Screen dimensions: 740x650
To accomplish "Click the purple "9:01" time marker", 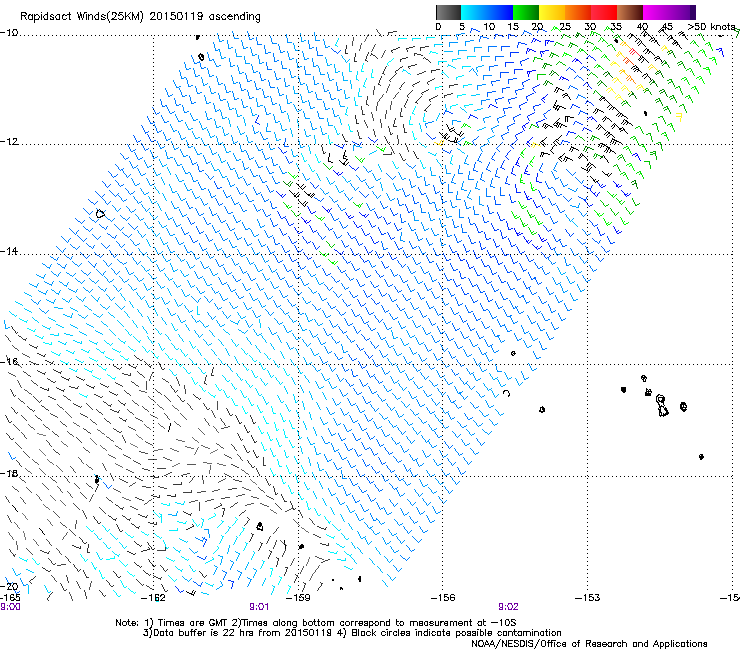I will pyautogui.click(x=259, y=607).
